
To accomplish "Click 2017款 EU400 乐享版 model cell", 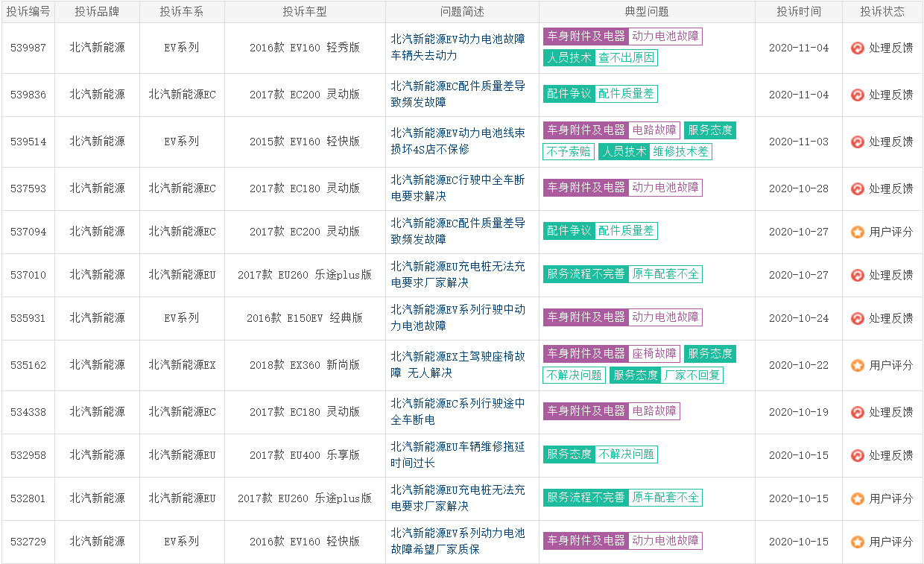I will pyautogui.click(x=305, y=455).
